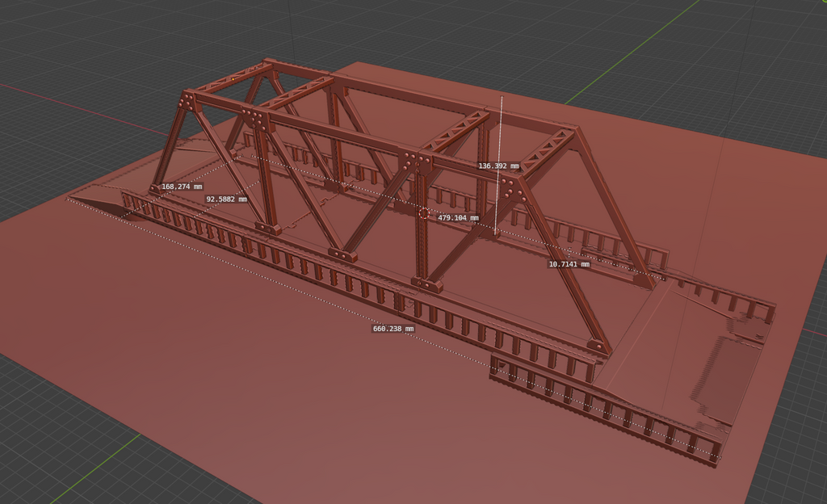Click the lattice cross-brace at top right of bridge
This screenshot has height=504, width=827.
point(549,151)
